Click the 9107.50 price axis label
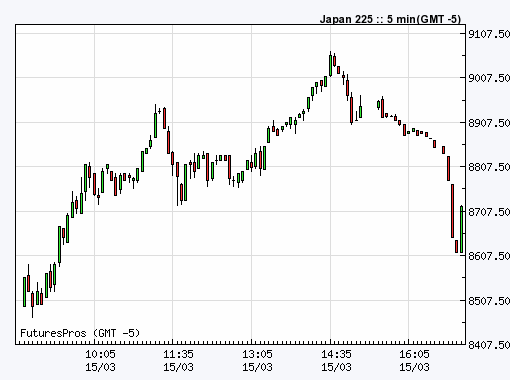 click(489, 34)
